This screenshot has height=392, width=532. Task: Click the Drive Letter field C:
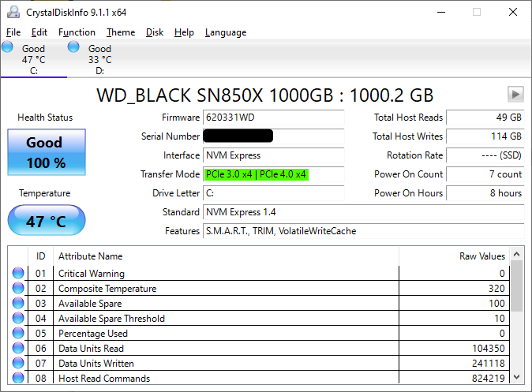273,193
